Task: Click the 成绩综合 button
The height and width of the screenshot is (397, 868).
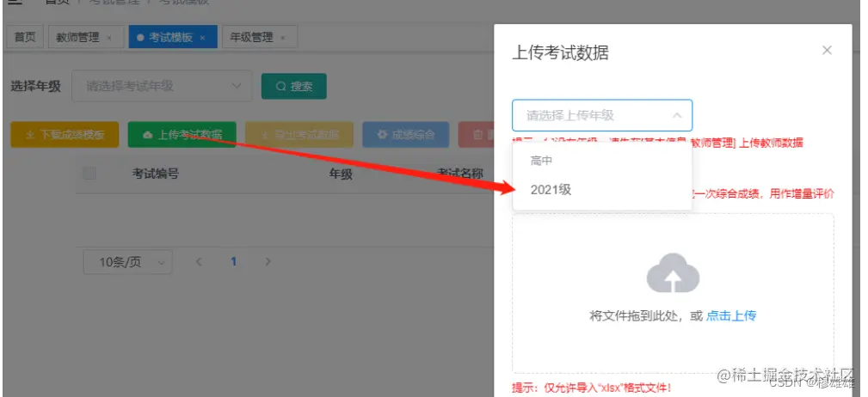Action: tap(406, 134)
